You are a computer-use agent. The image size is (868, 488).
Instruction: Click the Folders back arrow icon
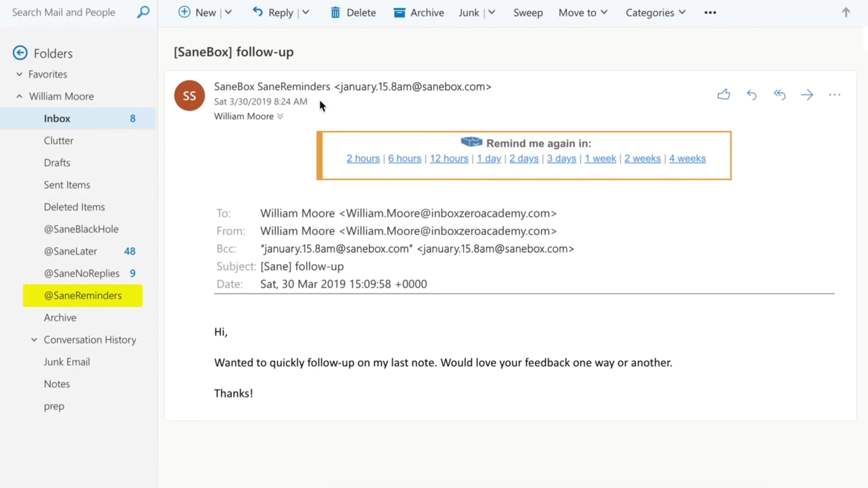(x=20, y=53)
